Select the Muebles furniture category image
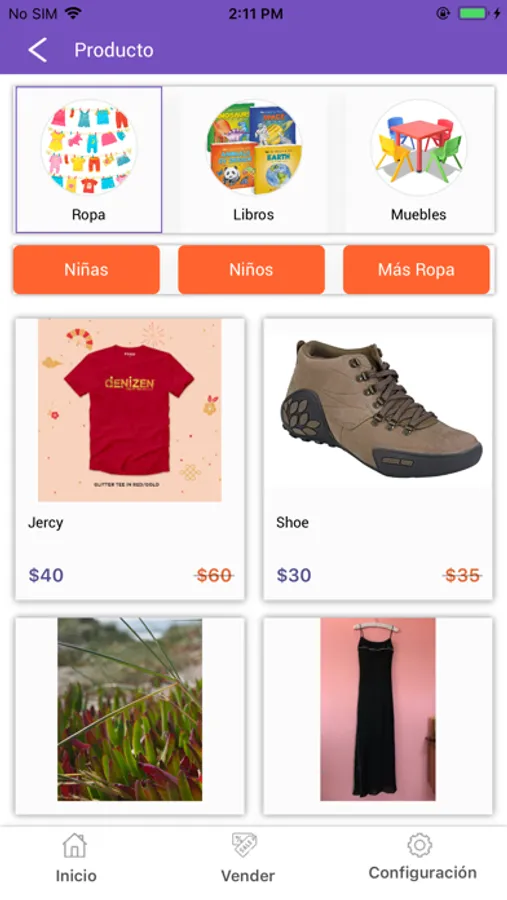 419,148
